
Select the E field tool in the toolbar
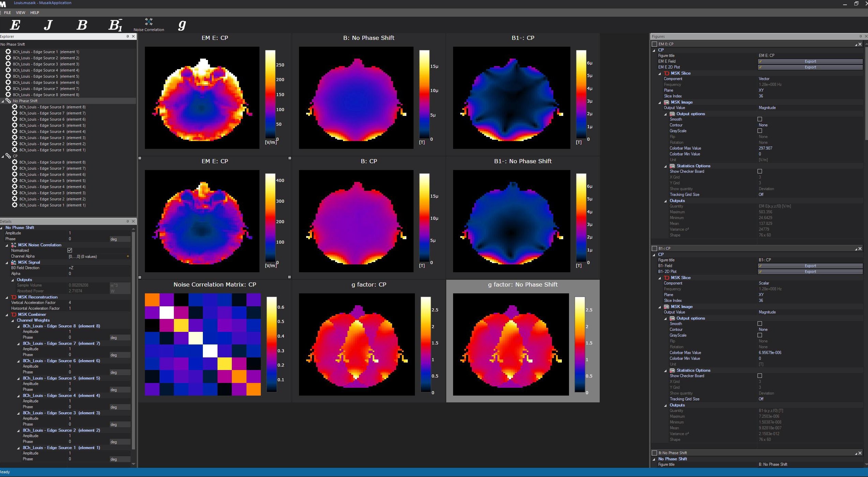(x=15, y=25)
